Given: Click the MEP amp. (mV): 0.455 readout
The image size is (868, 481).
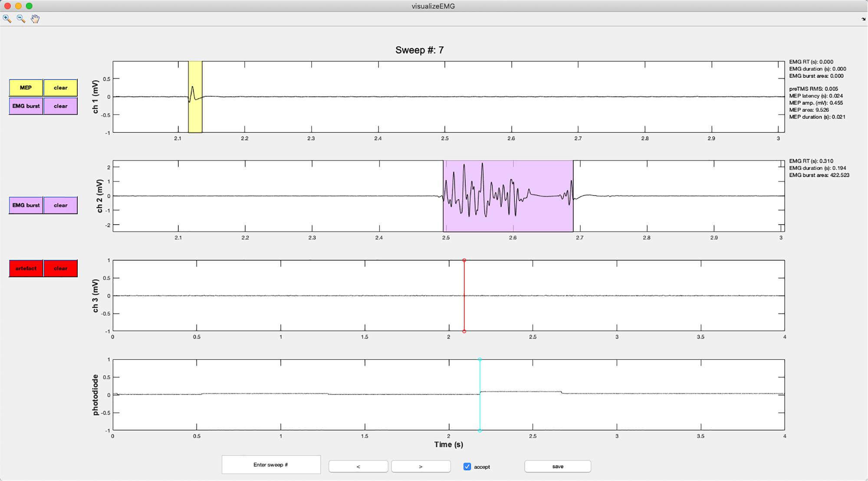Looking at the screenshot, I should coord(816,103).
